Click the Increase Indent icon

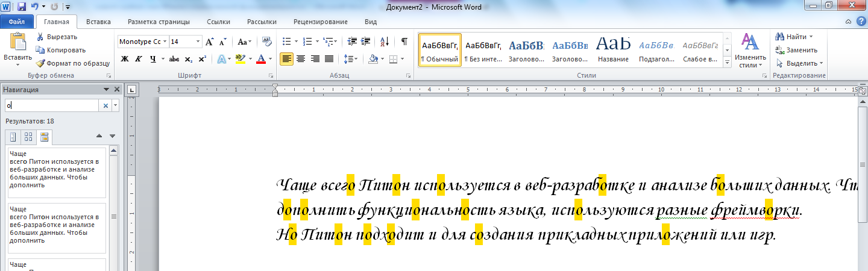[x=366, y=42]
